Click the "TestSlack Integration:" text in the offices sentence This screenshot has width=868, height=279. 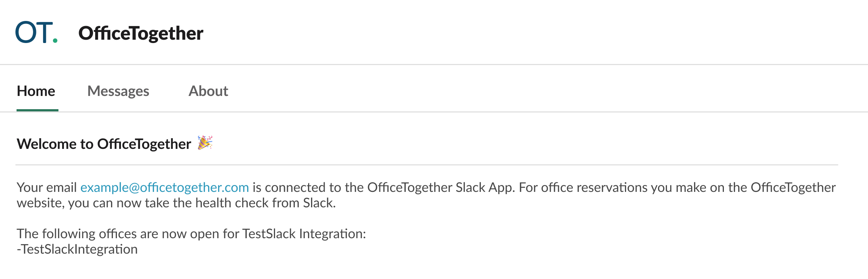pos(304,234)
